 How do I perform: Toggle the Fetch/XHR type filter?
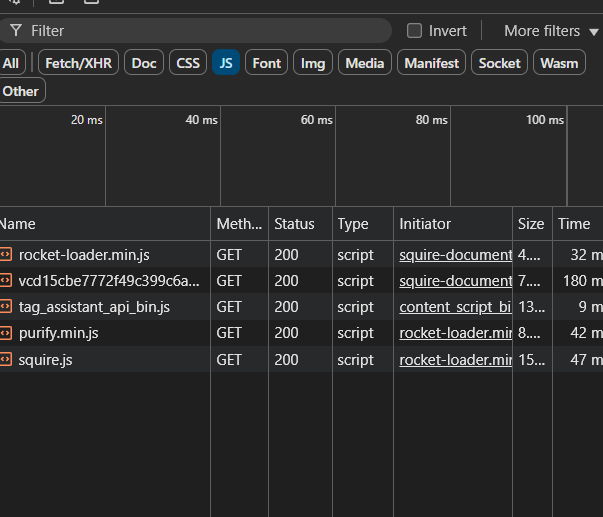coord(79,63)
